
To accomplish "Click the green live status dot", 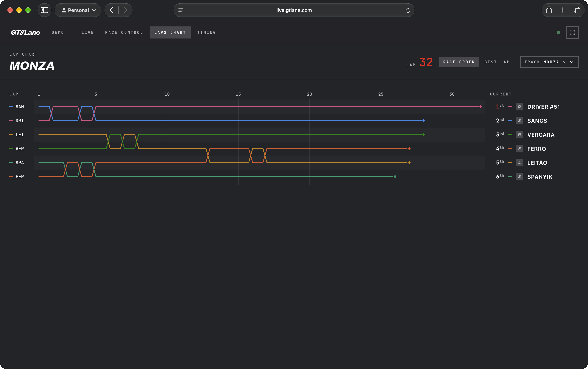I will 558,32.
